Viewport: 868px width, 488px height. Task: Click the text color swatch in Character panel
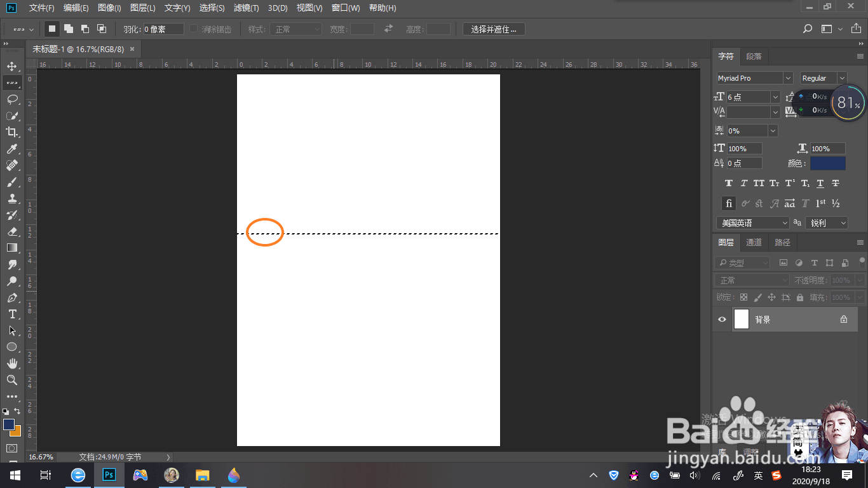click(827, 163)
